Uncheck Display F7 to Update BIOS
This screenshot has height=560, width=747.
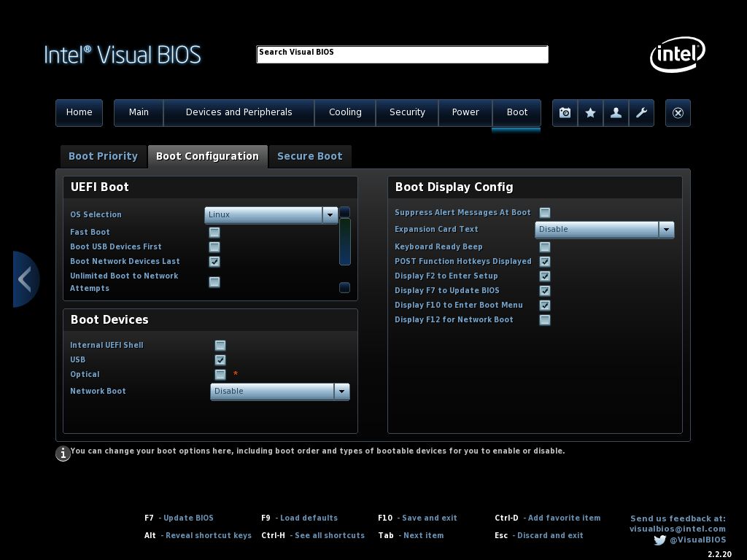pyautogui.click(x=545, y=290)
